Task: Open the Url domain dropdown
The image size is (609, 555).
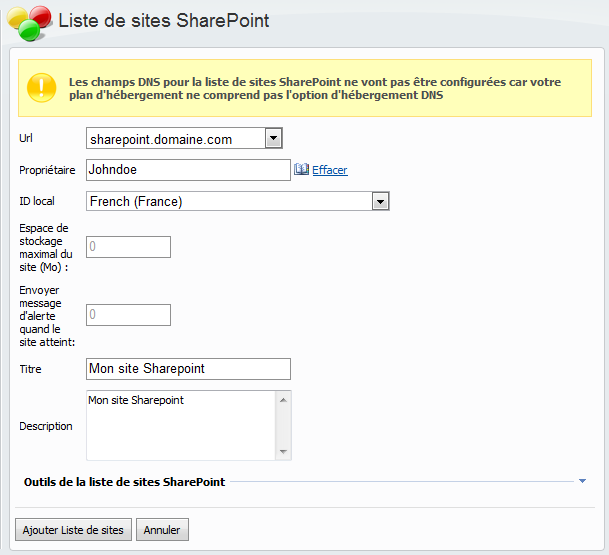Action: (x=175, y=139)
